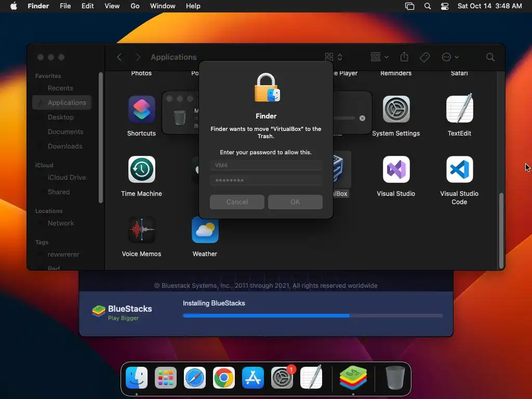Click the date and time in menu bar

pos(489,6)
